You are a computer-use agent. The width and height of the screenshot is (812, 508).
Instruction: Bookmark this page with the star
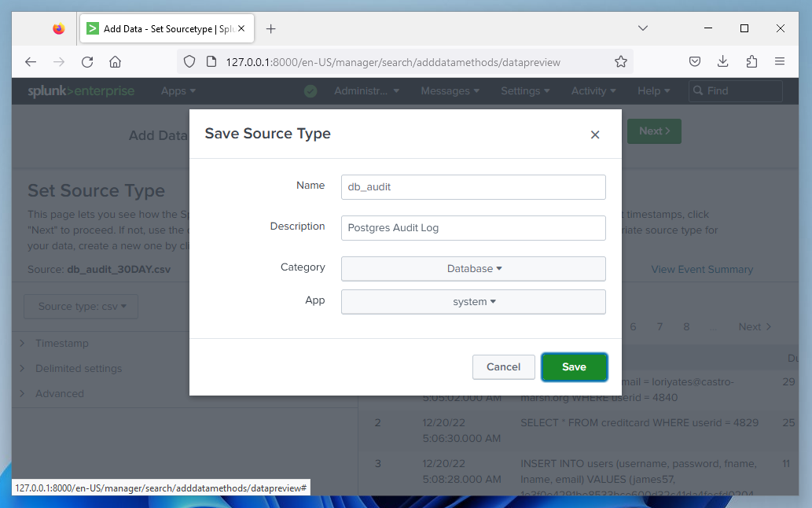pos(620,62)
